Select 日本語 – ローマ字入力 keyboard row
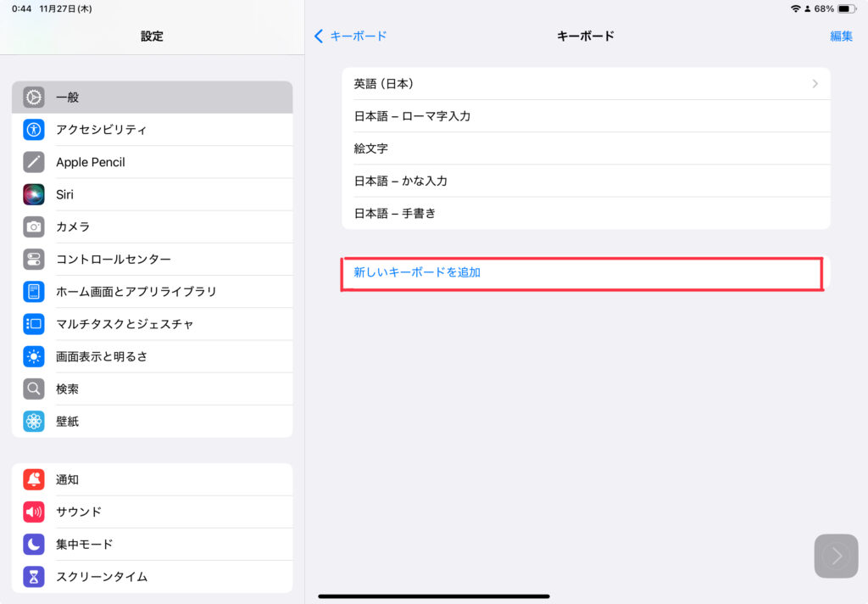The image size is (868, 604). coord(585,116)
